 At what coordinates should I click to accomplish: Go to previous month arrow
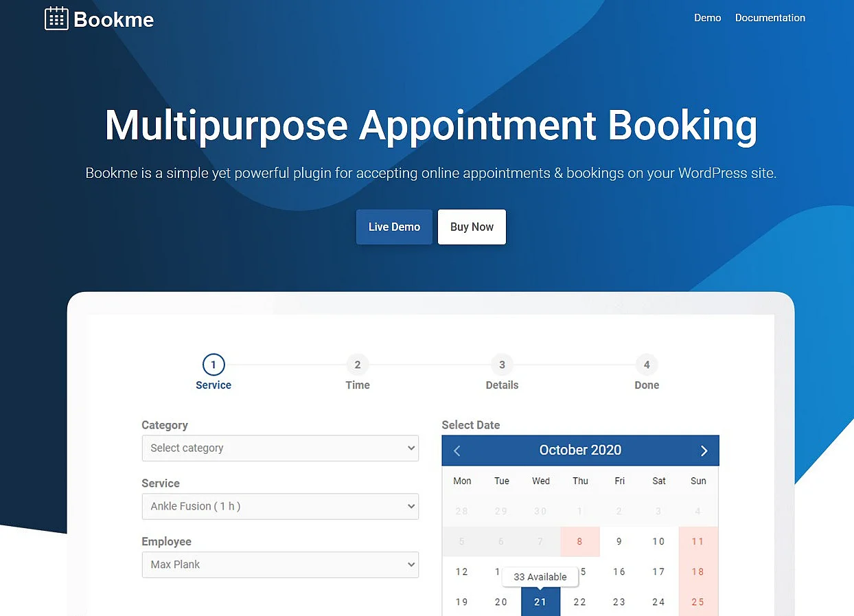[457, 450]
